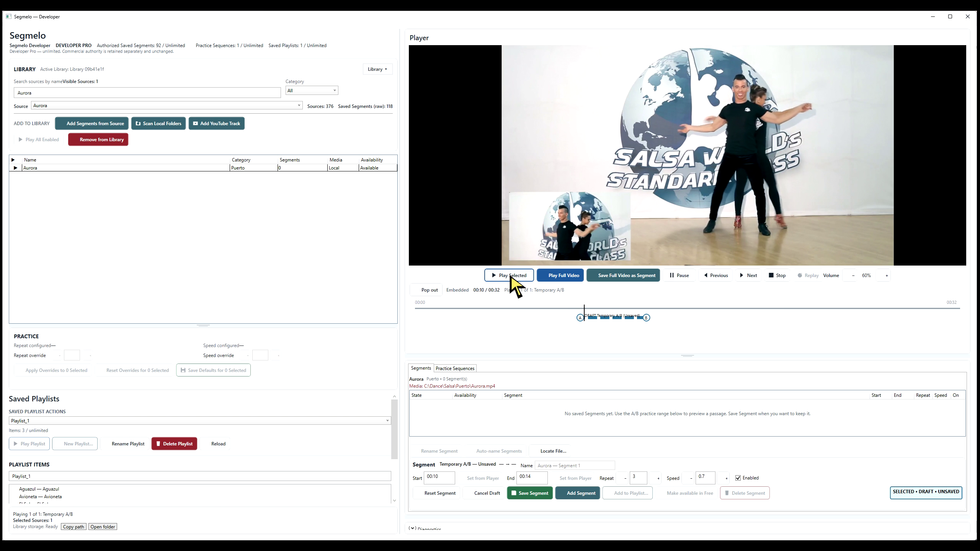This screenshot has height=551, width=980.
Task: Pause the video playback
Action: 679,275
